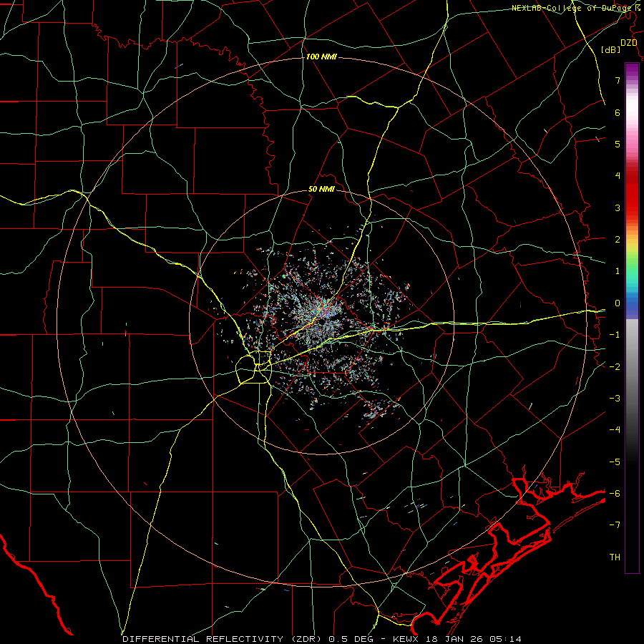Viewport: 644px width, 644px height.
Task: Click the "-4" value on the dB scale
Action: (x=615, y=430)
